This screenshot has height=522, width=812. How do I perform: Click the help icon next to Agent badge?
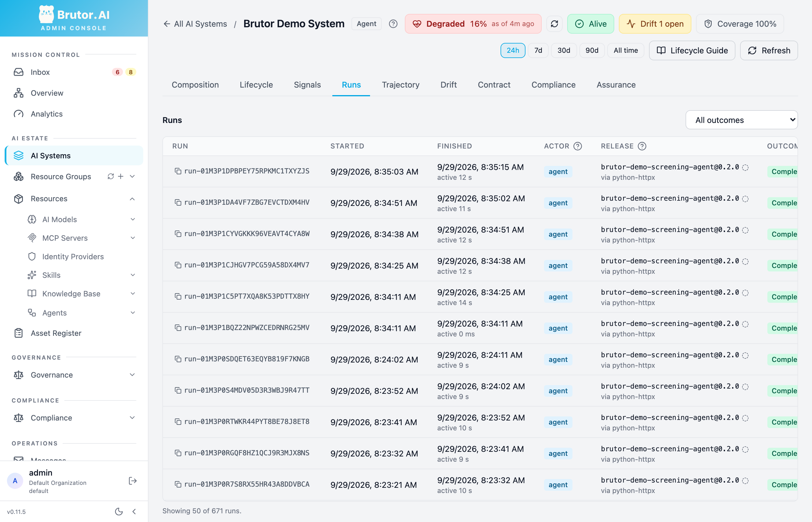393,24
